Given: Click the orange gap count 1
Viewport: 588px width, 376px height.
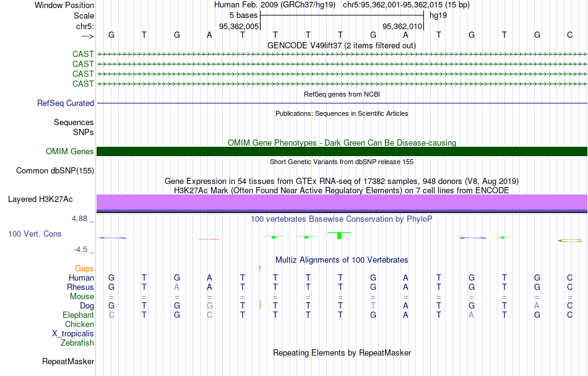Looking at the screenshot, I should click(x=259, y=269).
